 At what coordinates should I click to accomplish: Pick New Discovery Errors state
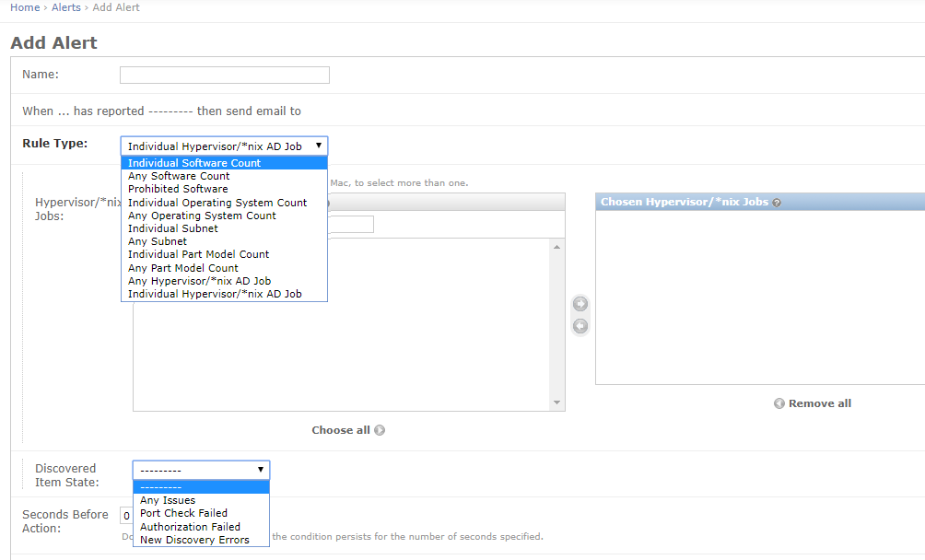coord(194,540)
